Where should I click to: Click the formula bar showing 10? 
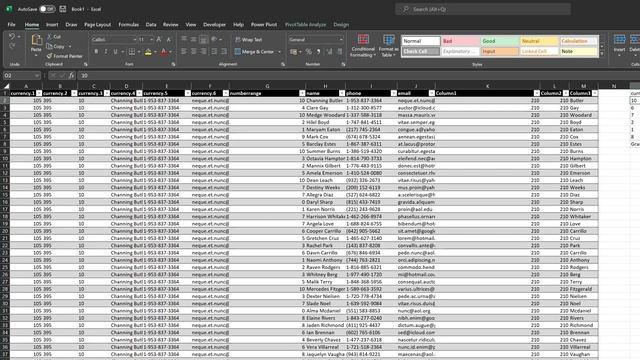[x=359, y=76]
